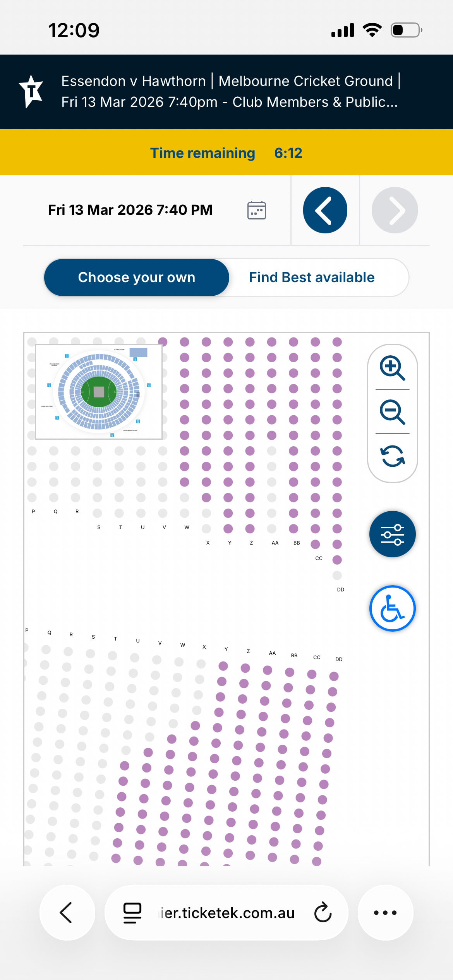Select the Choose your own tab
Screen dimensions: 453x980
[x=136, y=278]
